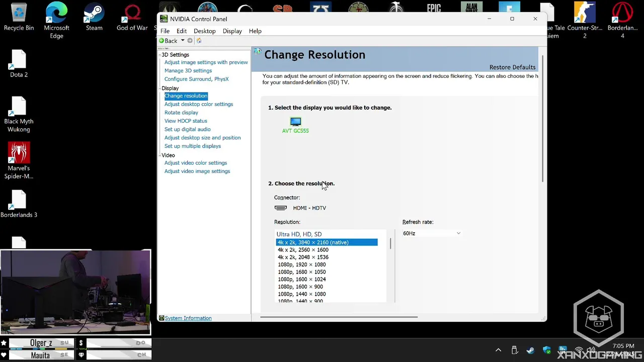Click the Restore Defaults button
Screen dimensions: 644x362
click(x=512, y=67)
